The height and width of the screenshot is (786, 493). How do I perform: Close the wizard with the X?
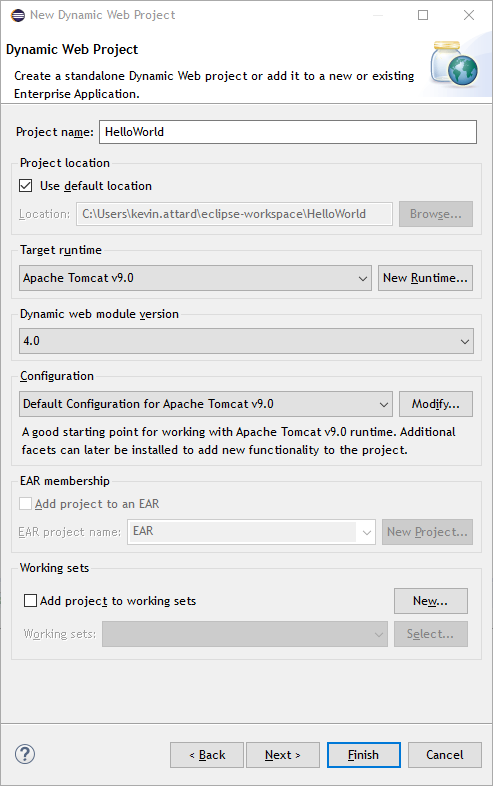469,15
